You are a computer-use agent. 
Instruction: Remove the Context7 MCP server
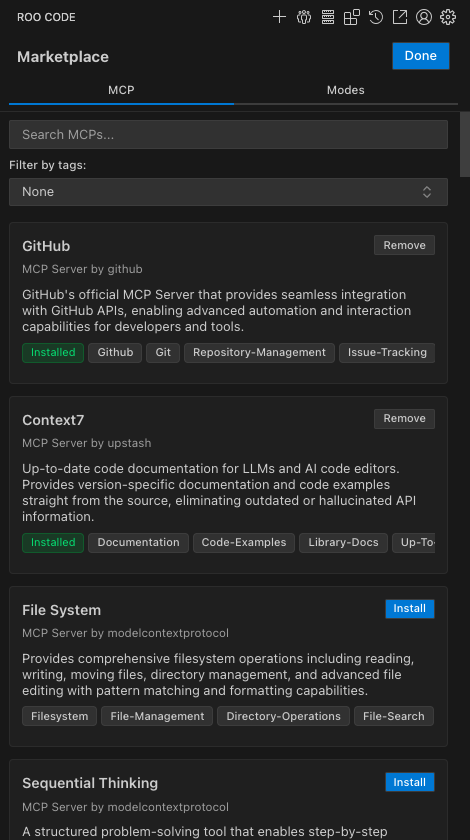click(405, 418)
